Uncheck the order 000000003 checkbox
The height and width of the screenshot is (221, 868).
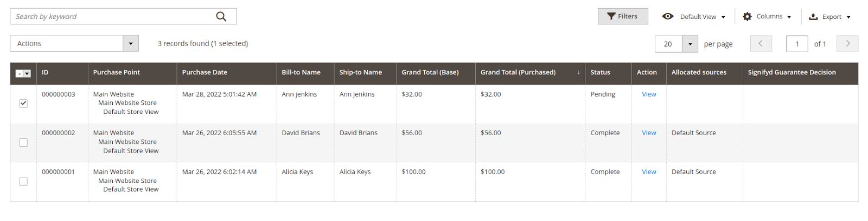tap(23, 103)
